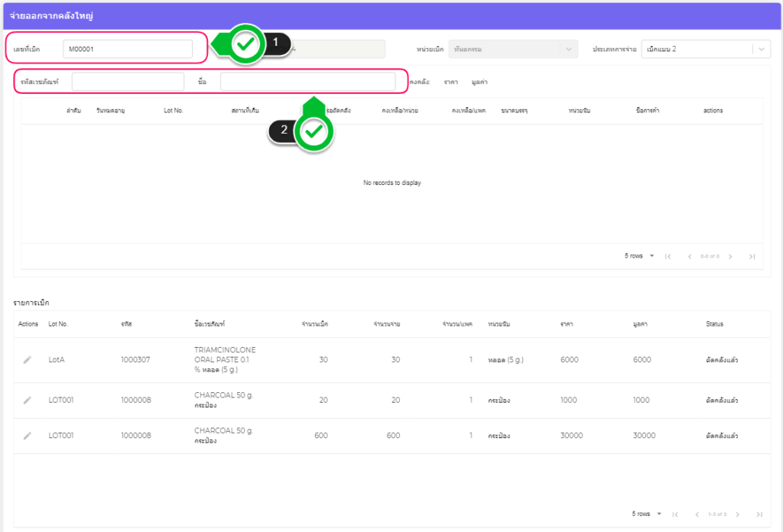This screenshot has height=532, width=783.
Task: Edit the LotA Triamcinolone row with the pencil icon
Action: click(x=28, y=360)
